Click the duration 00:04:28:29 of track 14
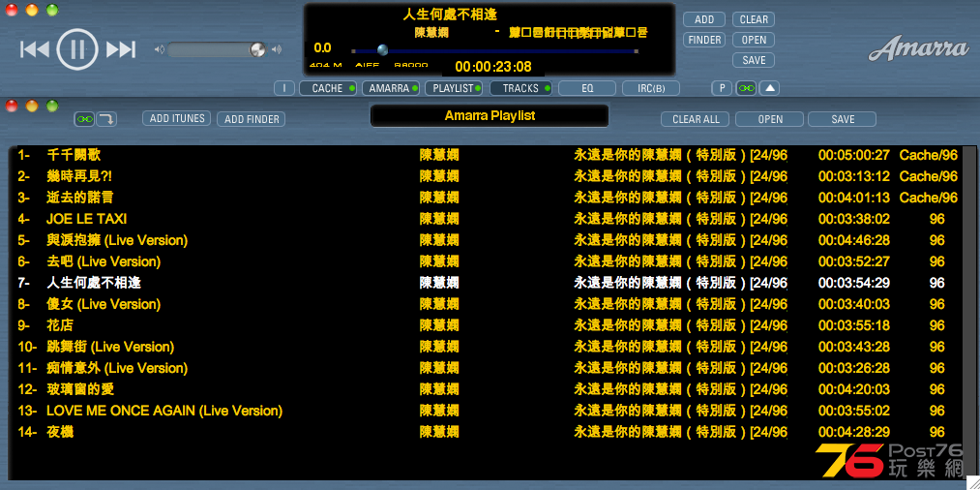 (x=853, y=432)
